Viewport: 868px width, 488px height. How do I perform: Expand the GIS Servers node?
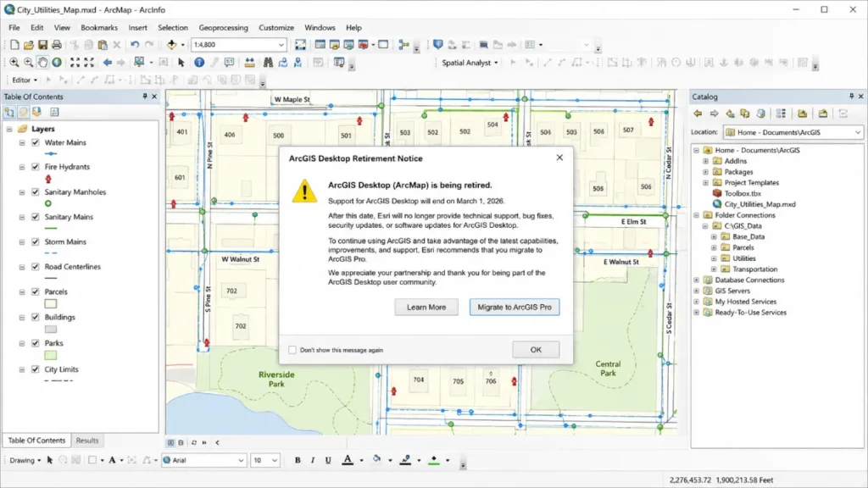tap(697, 291)
